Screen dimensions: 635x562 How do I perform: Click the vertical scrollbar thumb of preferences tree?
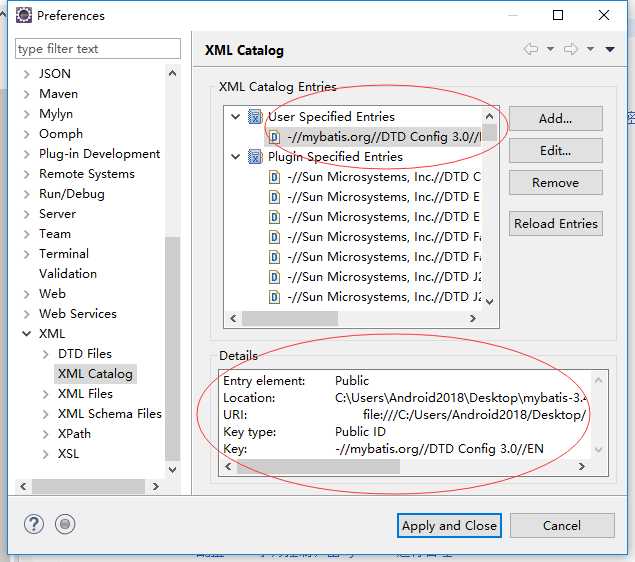pyautogui.click(x=173, y=349)
